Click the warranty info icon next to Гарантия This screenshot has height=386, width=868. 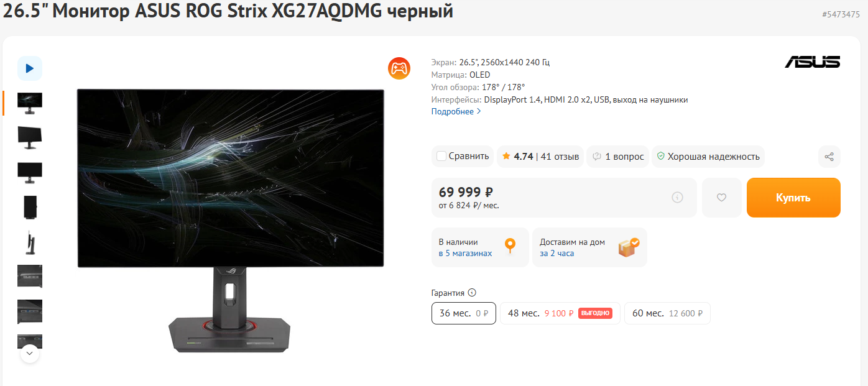[x=472, y=293]
